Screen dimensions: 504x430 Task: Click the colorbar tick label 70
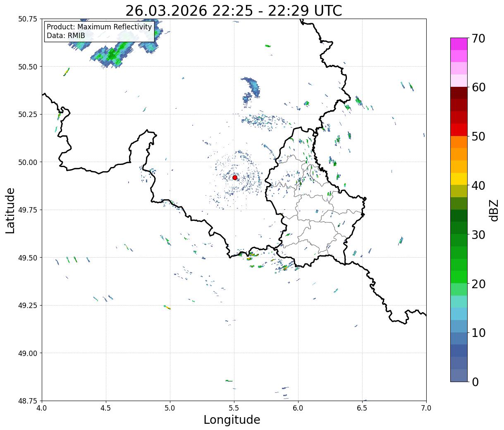(x=478, y=38)
